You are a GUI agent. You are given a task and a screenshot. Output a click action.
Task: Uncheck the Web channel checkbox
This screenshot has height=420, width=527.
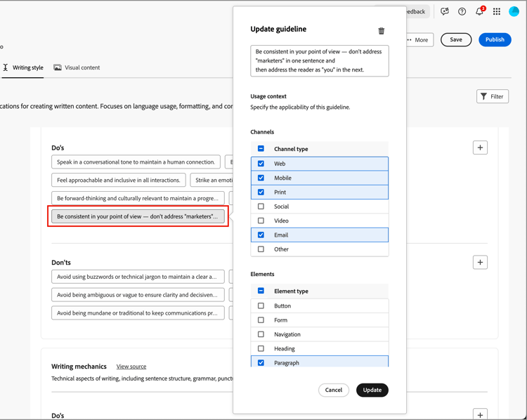(261, 164)
